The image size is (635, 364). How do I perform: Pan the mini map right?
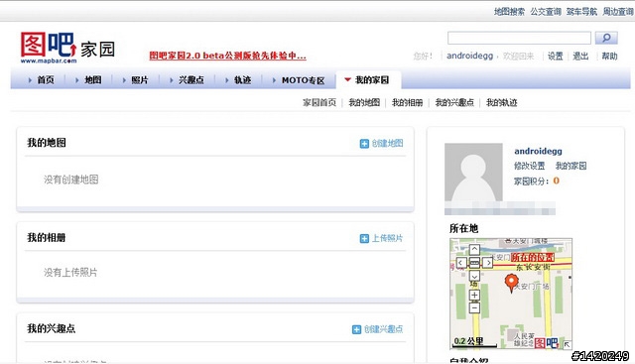(x=488, y=263)
